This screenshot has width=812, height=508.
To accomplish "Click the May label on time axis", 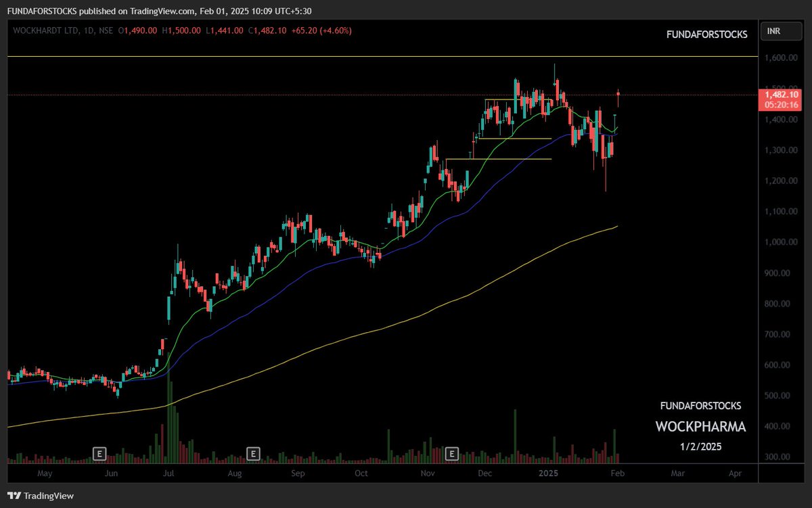I will point(45,474).
